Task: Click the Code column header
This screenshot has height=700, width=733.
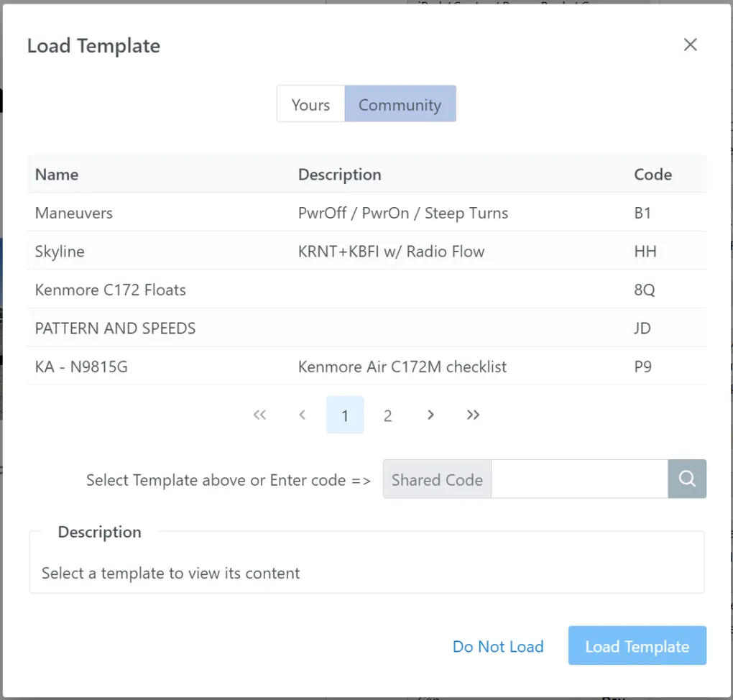Action: [653, 175]
